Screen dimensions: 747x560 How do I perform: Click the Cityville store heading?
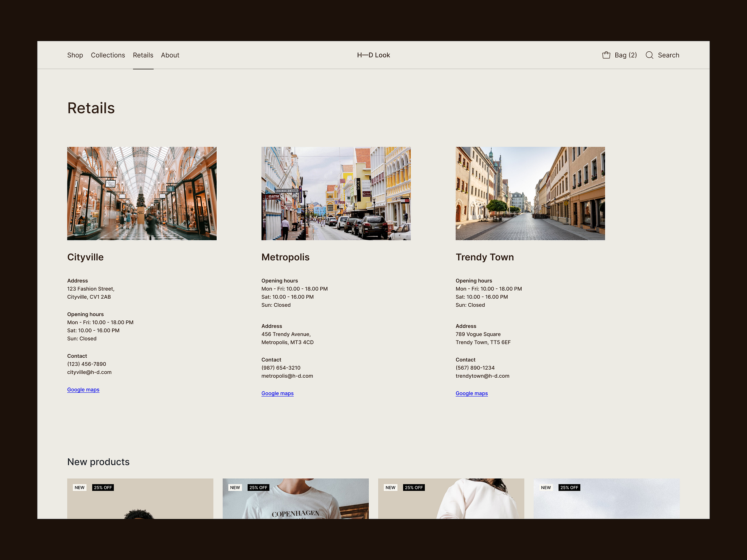tap(85, 257)
